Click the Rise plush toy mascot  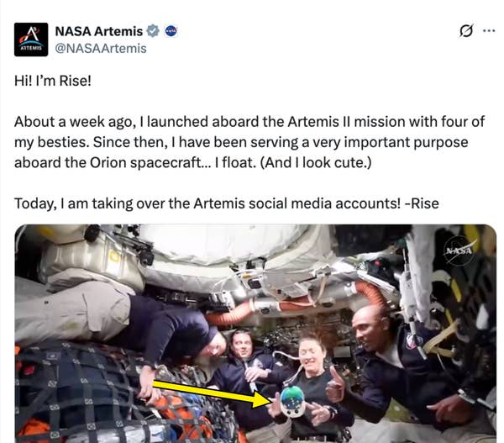pyautogui.click(x=291, y=402)
